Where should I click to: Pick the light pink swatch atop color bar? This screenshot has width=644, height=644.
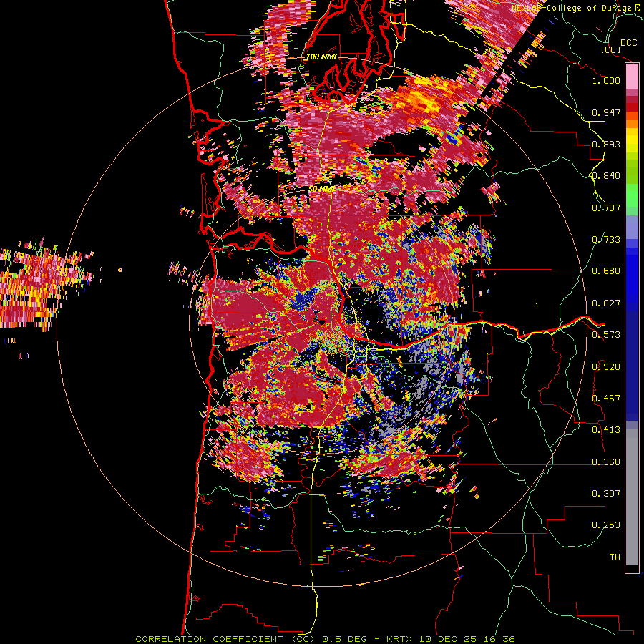632,77
